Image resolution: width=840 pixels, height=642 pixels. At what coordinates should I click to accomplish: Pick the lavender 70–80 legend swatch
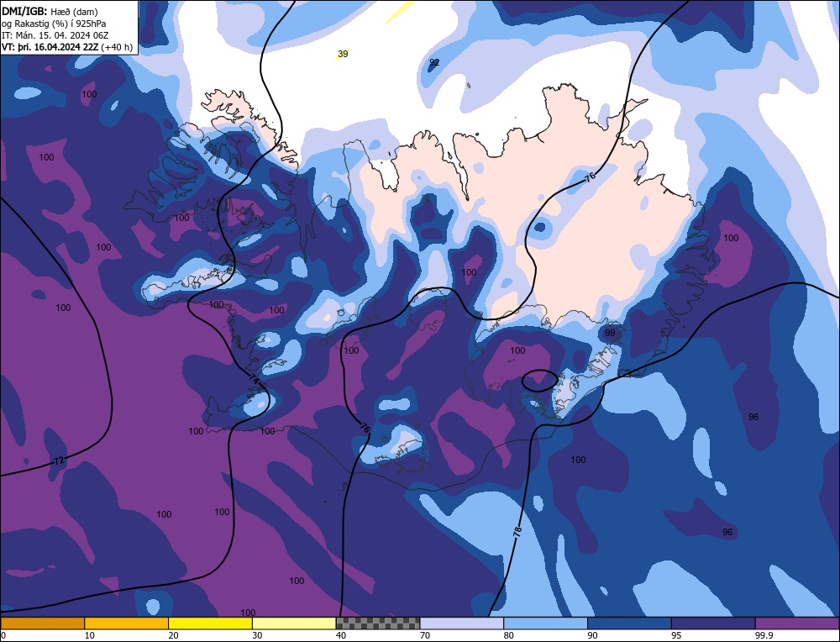click(x=462, y=624)
